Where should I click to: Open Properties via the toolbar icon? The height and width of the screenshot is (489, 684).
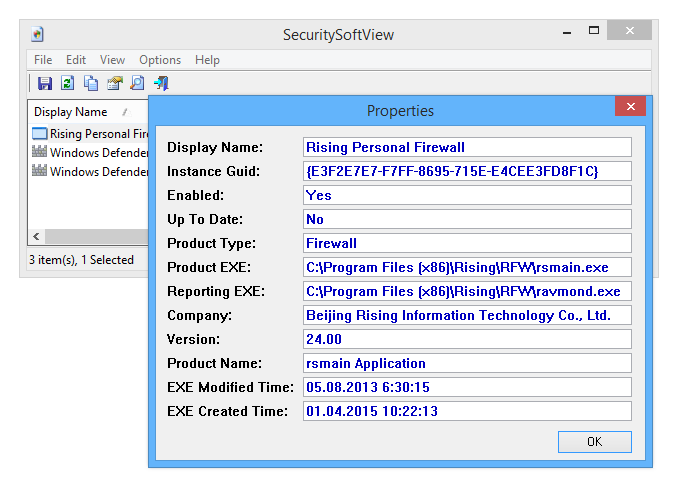pos(115,83)
